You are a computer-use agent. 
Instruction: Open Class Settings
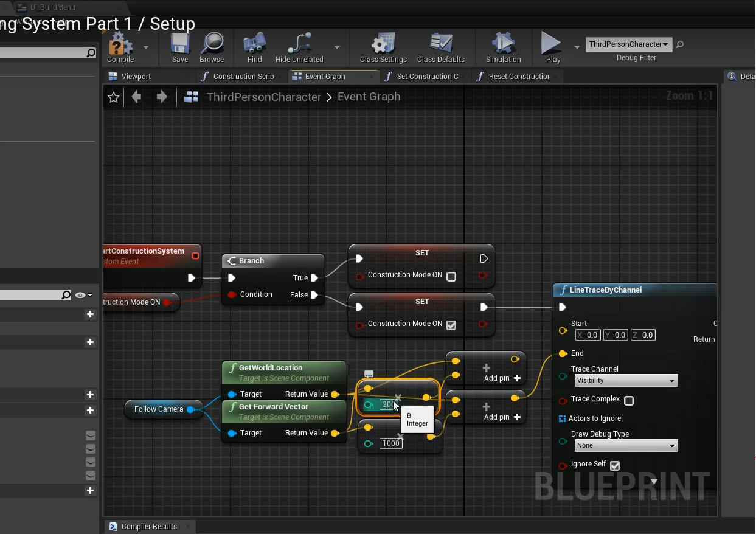point(383,47)
